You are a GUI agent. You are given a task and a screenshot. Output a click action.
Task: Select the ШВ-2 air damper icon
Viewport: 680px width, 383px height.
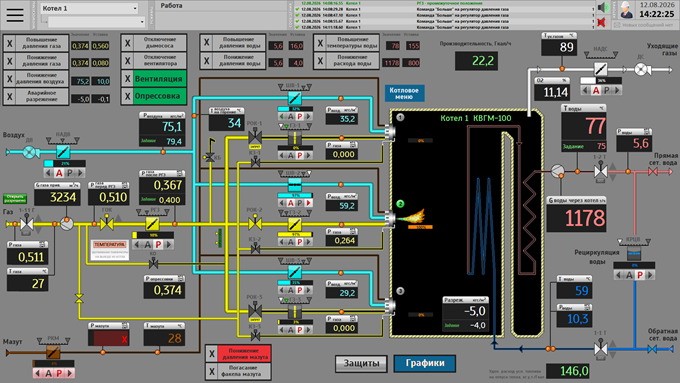coord(294,185)
